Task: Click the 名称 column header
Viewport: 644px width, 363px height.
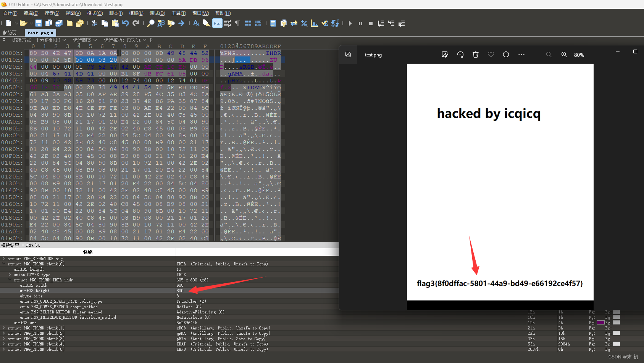Action: click(x=88, y=252)
